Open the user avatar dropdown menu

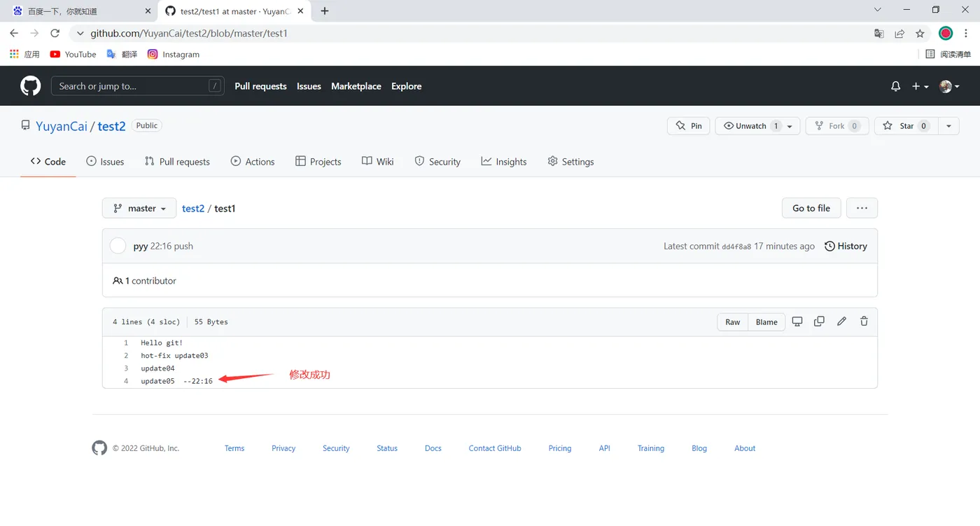tap(949, 86)
